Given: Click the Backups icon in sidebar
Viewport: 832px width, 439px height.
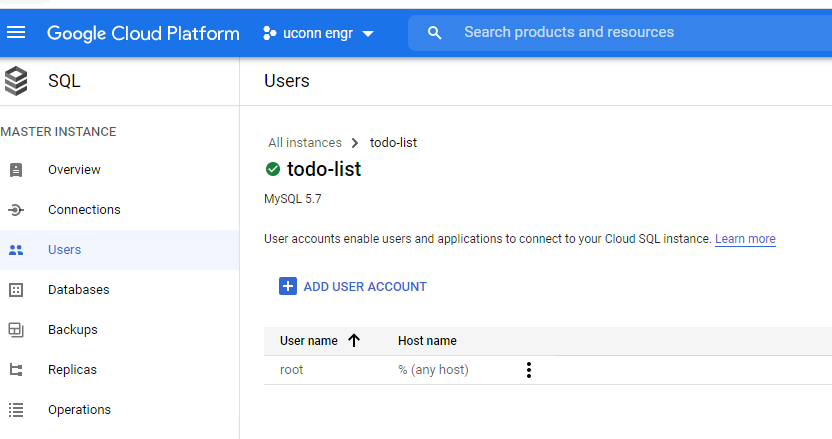Looking at the screenshot, I should coord(16,330).
